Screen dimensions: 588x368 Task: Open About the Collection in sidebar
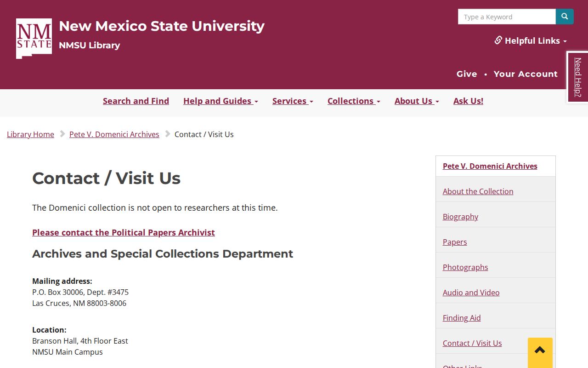tap(478, 191)
